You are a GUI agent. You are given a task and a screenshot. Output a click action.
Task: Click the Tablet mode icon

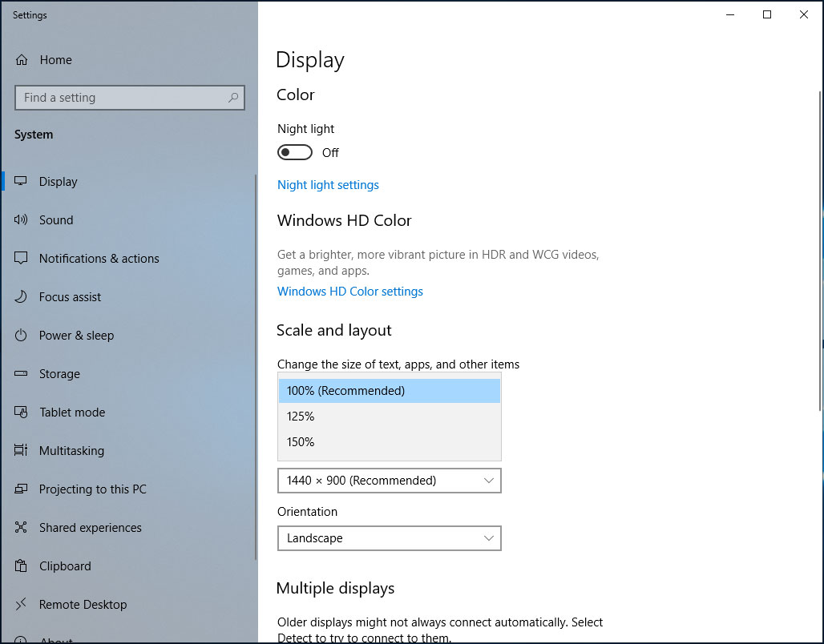point(21,412)
